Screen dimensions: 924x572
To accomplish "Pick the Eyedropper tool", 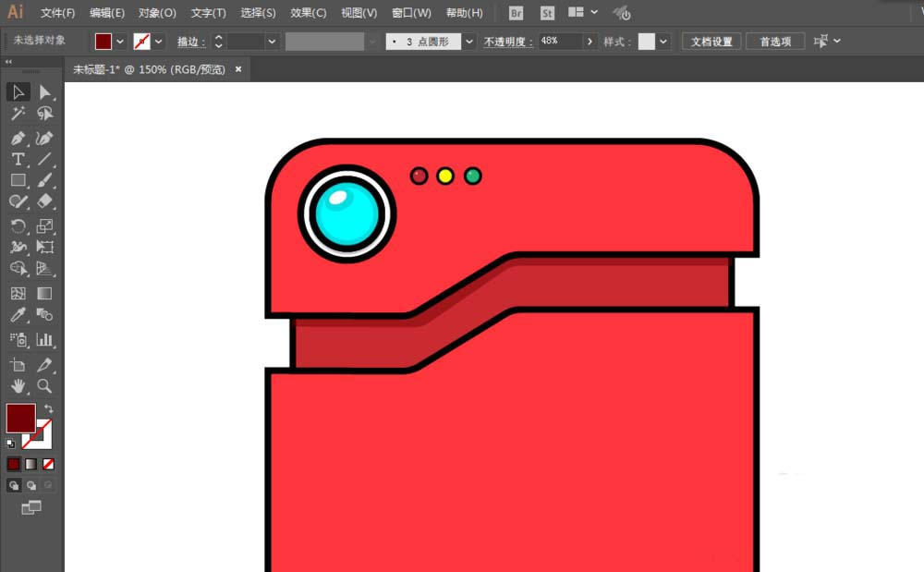I will (x=18, y=314).
